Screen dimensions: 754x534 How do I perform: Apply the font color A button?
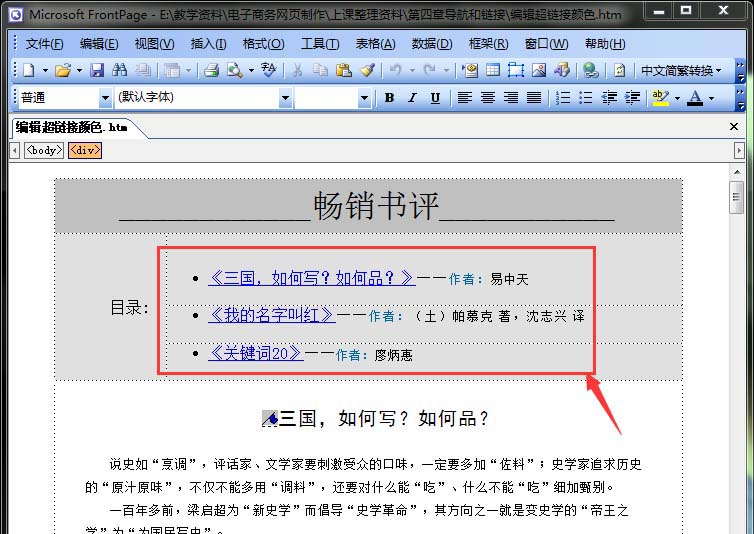pos(695,98)
